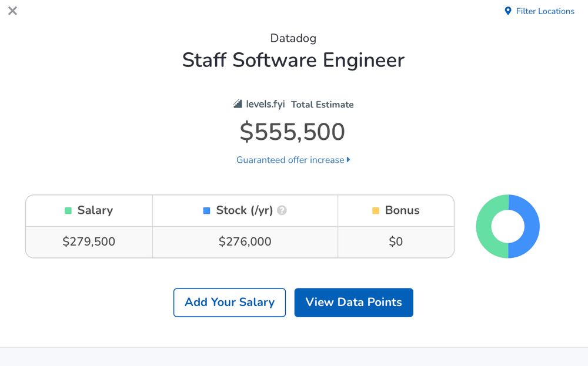Click the location pin icon

click(x=508, y=11)
